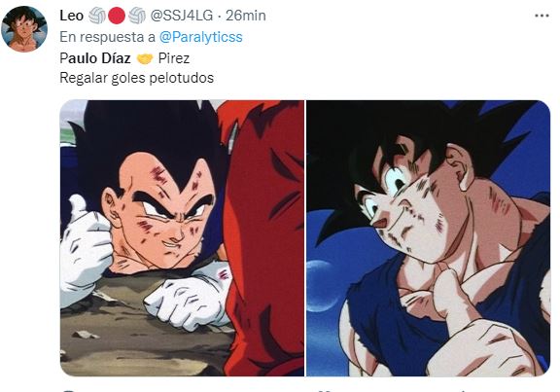Click the red clothing in left image
Image resolution: width=560 pixels, height=392 pixels.
point(262,235)
